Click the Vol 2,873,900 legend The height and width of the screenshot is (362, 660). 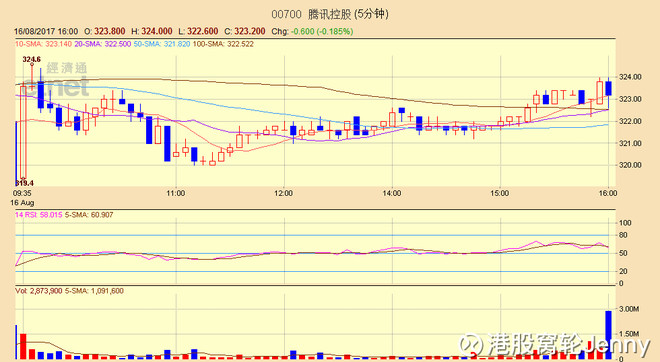39,291
